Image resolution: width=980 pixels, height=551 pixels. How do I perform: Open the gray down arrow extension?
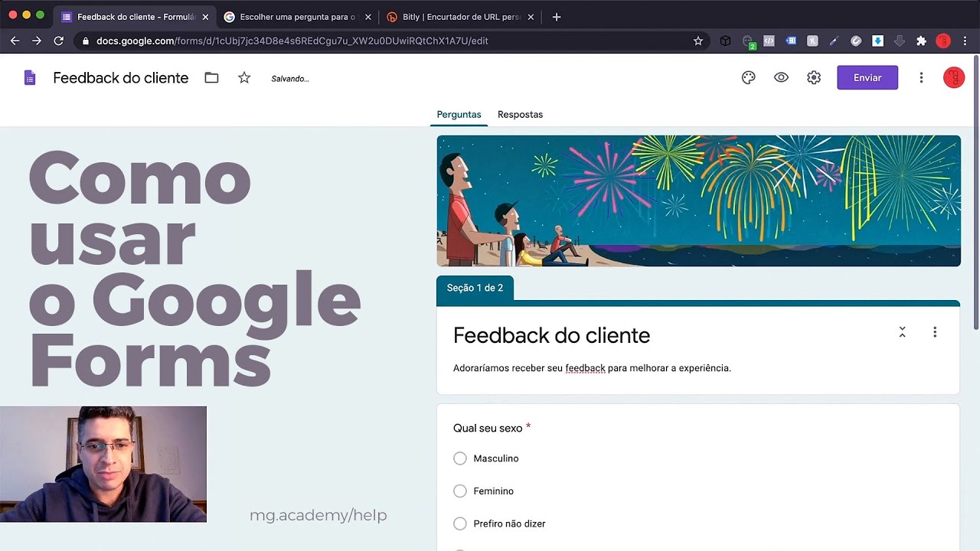point(900,41)
